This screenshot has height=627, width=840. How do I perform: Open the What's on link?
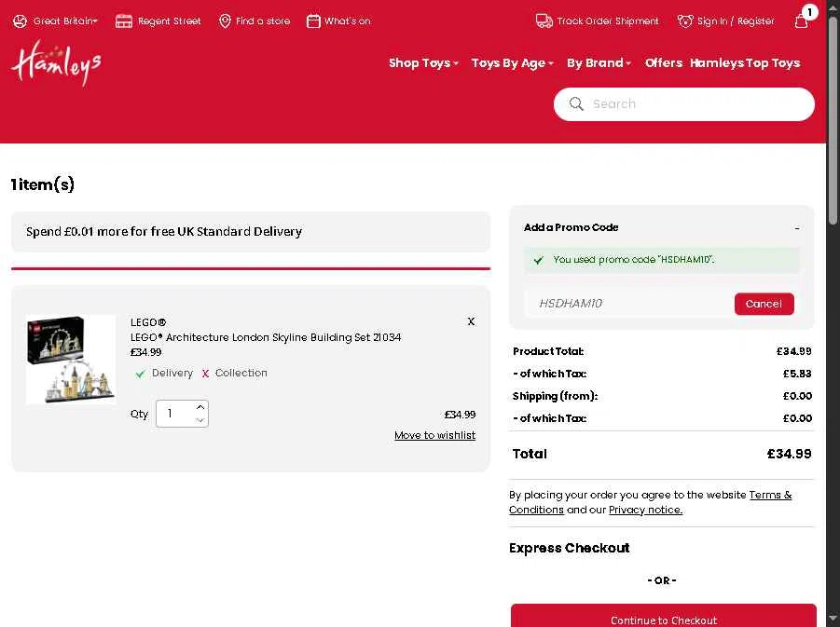pos(347,21)
